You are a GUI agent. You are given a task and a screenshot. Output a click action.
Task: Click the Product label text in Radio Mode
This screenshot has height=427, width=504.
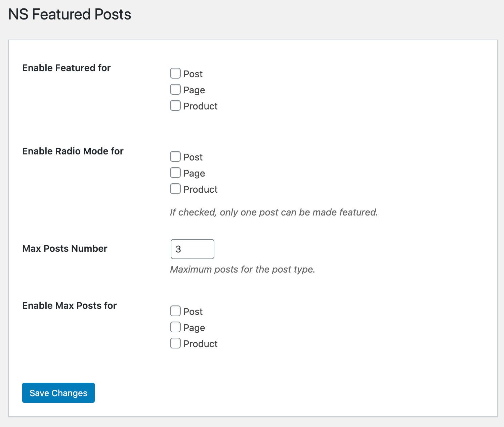[x=200, y=189]
